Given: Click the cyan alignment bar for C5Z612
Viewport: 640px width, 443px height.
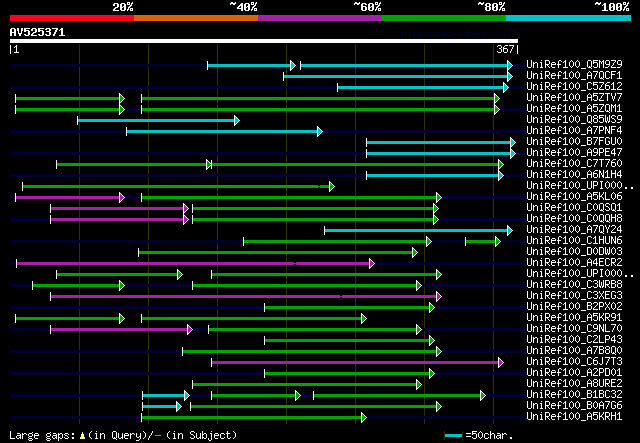Looking at the screenshot, I should click(423, 87).
